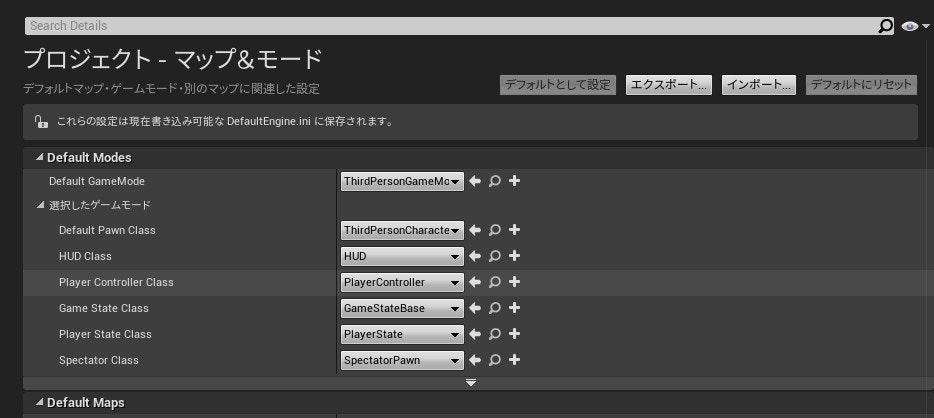The width and height of the screenshot is (934, 418).
Task: Use selected asset arrow for Default Pawn Class
Action: [475, 230]
